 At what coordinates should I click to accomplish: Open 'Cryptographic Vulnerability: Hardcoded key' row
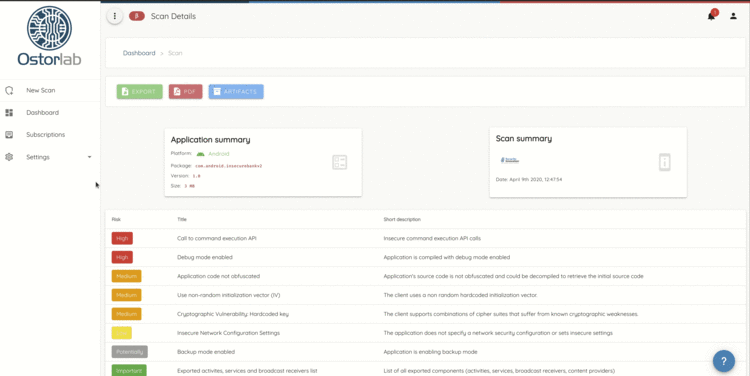[x=425, y=314]
